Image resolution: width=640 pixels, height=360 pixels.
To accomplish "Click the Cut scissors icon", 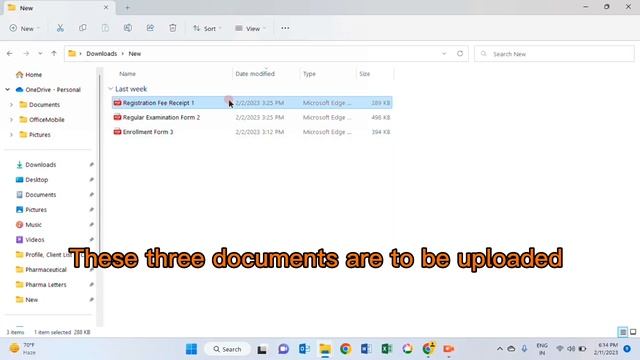I will (60, 28).
